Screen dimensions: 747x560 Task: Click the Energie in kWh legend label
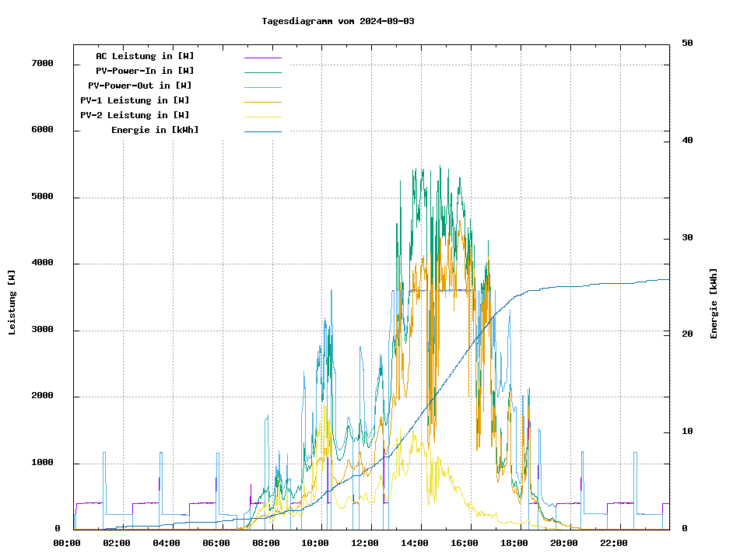pos(155,130)
